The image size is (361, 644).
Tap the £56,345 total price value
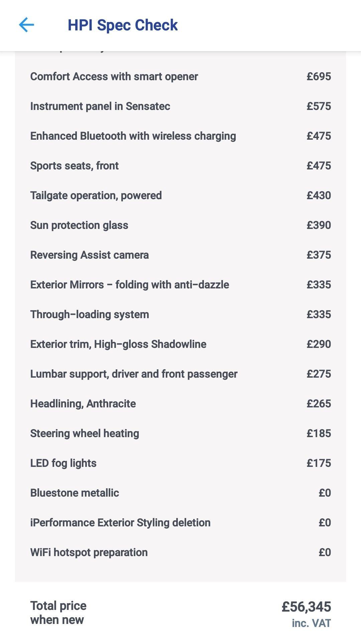coord(306,607)
